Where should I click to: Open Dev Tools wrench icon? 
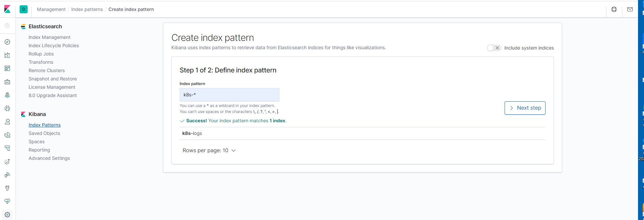pos(7,188)
